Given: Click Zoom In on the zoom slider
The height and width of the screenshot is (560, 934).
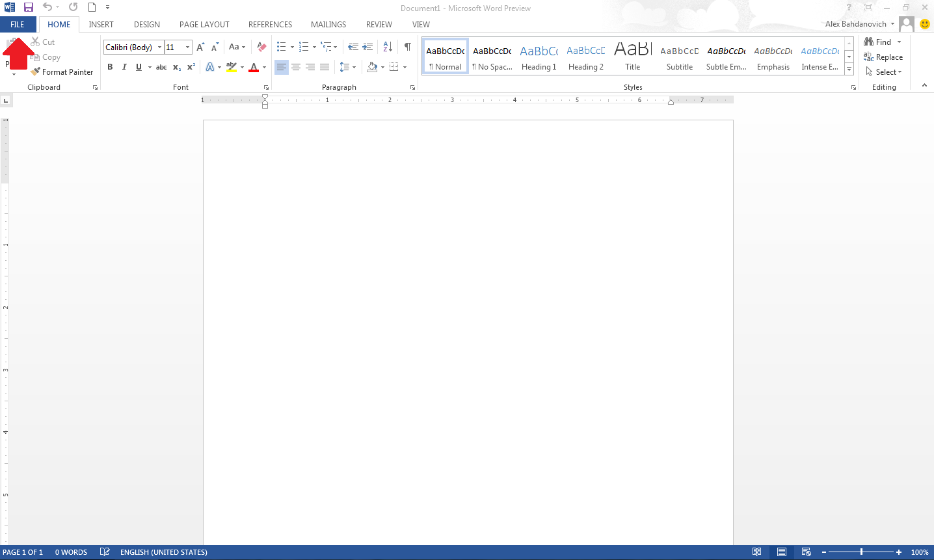Looking at the screenshot, I should pyautogui.click(x=899, y=552).
